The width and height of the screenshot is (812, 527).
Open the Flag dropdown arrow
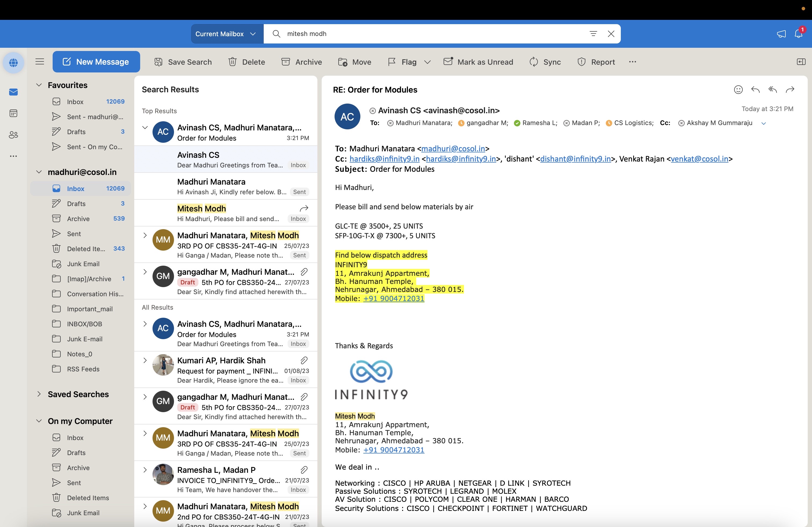point(427,62)
